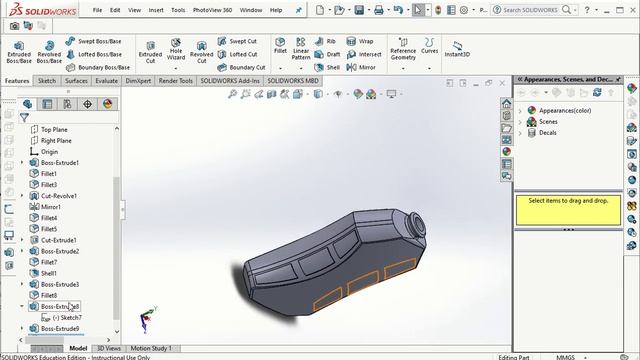Open the FeatureManager design tree tab
The image size is (640, 360).
(27, 104)
